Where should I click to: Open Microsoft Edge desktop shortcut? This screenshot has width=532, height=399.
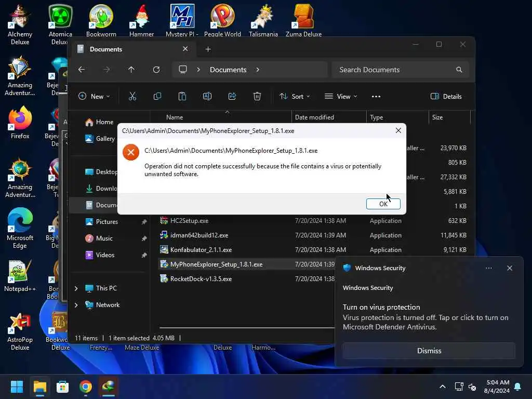tap(20, 228)
